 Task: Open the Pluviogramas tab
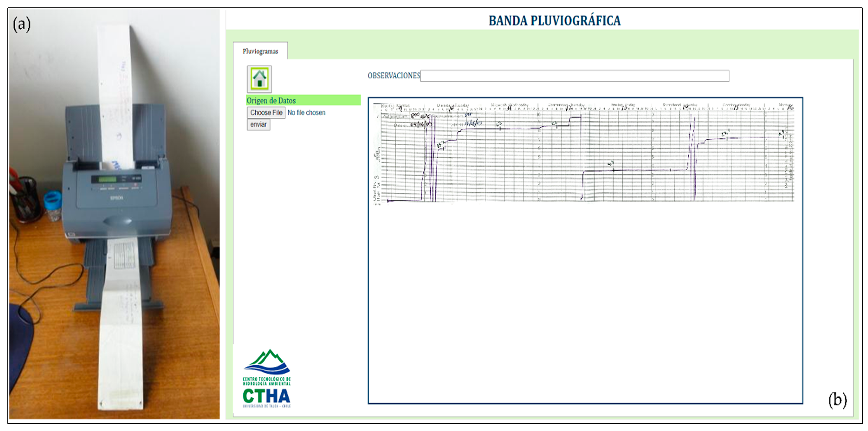[260, 51]
